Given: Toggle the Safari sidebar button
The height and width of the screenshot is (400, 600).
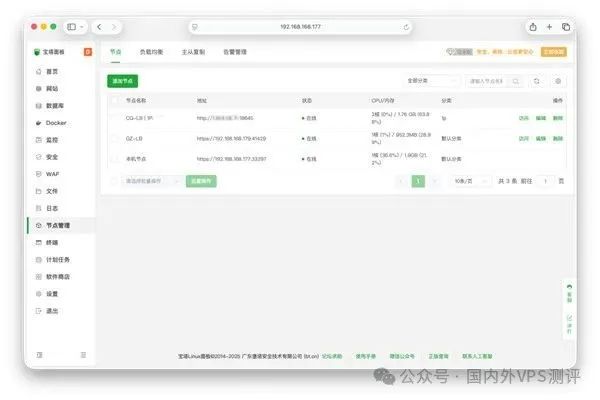Looking at the screenshot, I should [71, 27].
